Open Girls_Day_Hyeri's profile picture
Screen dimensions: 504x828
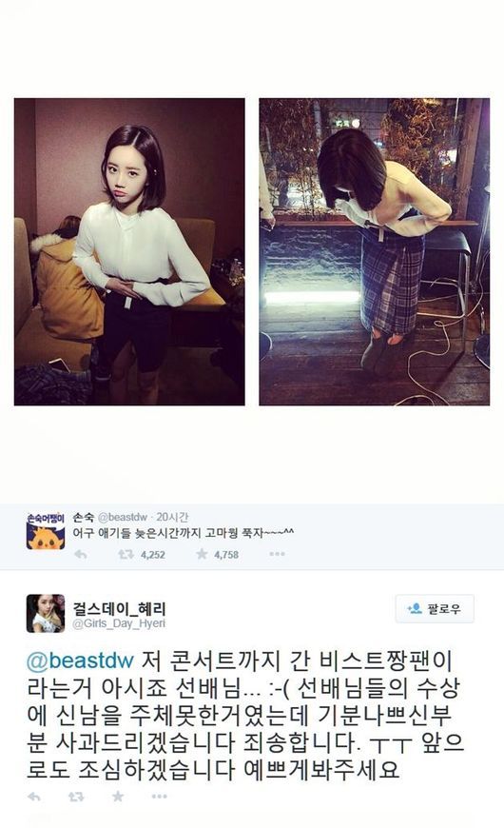(x=46, y=613)
